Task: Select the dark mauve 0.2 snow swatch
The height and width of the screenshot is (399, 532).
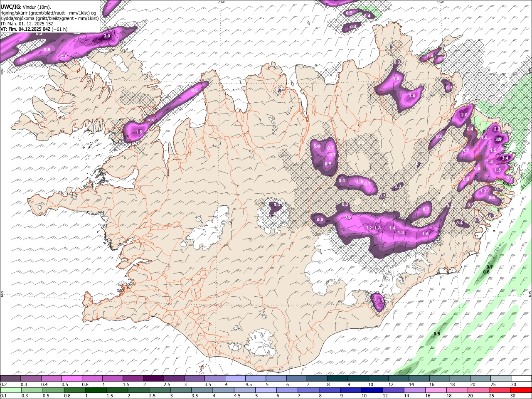Action: (x=10, y=379)
